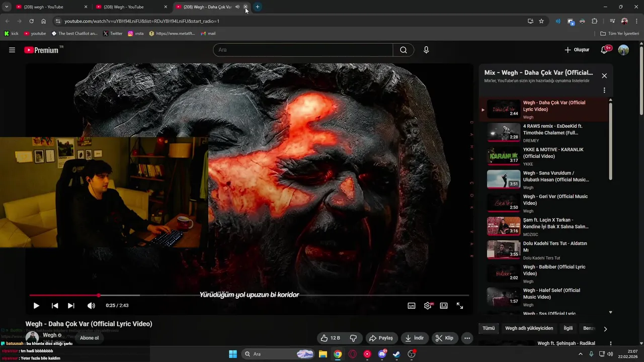Open the Twitter bookmark
This screenshot has width=644, height=362.
[x=113, y=34]
